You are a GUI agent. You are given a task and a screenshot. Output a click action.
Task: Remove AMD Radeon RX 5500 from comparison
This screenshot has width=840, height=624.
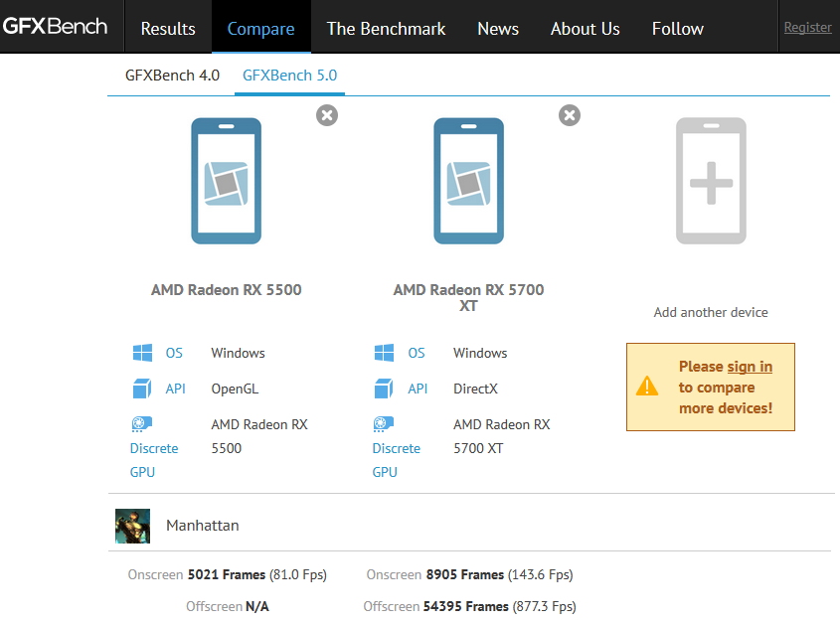327,115
